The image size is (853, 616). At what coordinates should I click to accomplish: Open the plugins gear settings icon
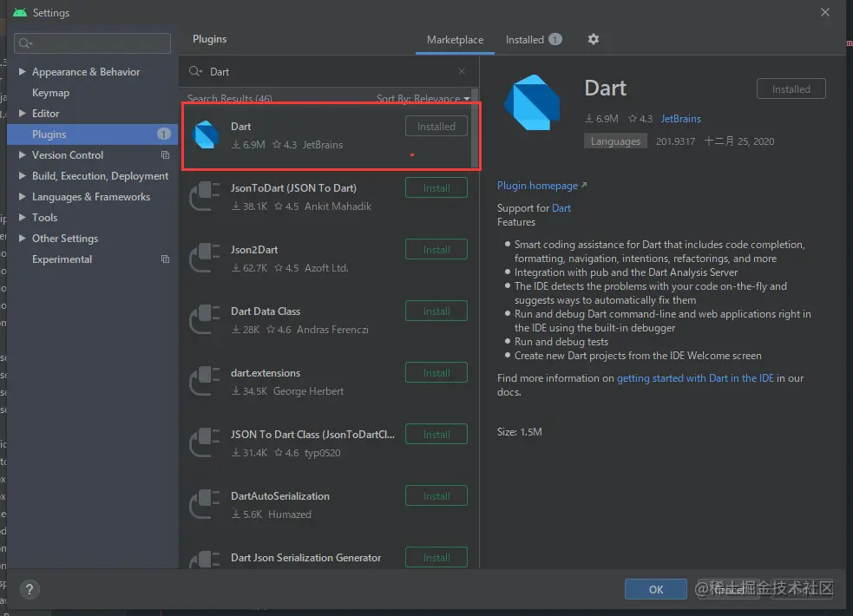point(593,39)
